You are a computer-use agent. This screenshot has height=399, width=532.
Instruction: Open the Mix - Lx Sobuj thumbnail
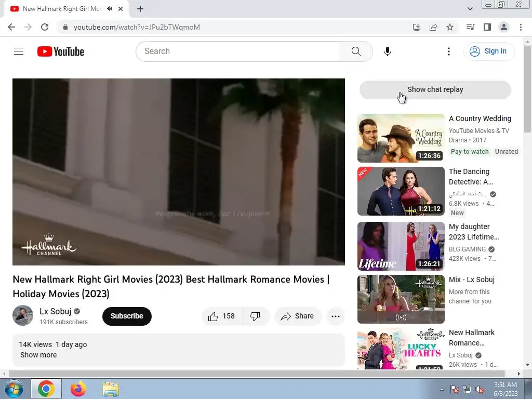pos(401,299)
